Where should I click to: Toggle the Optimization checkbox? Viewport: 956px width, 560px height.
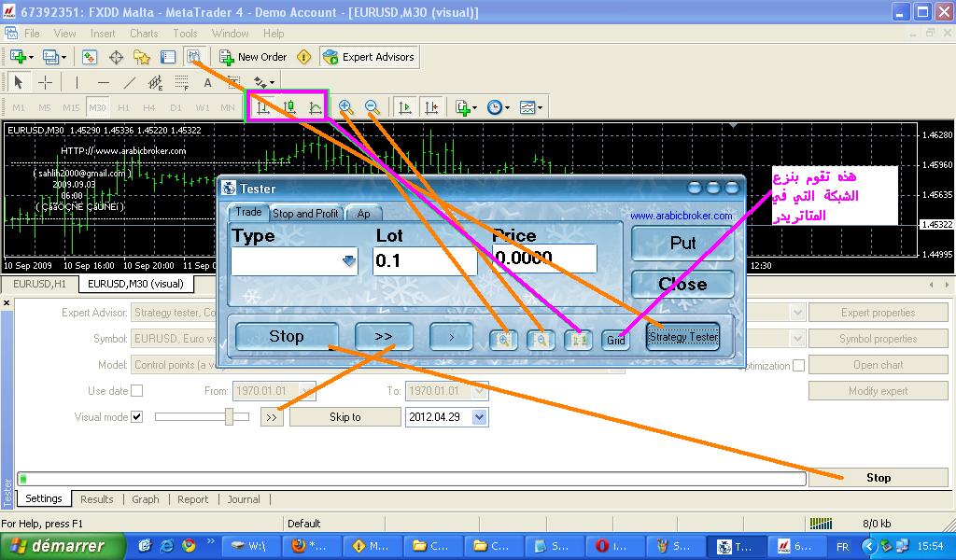(798, 366)
